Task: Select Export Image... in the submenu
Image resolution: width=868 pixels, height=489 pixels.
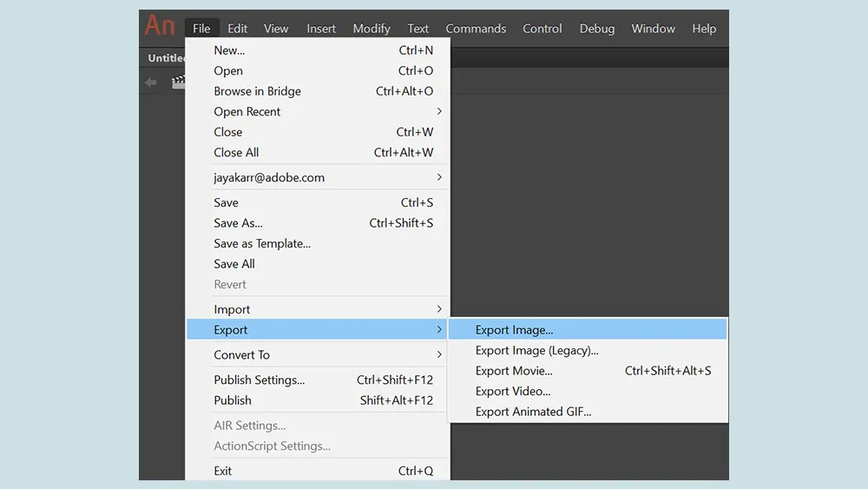Action: tap(588, 330)
